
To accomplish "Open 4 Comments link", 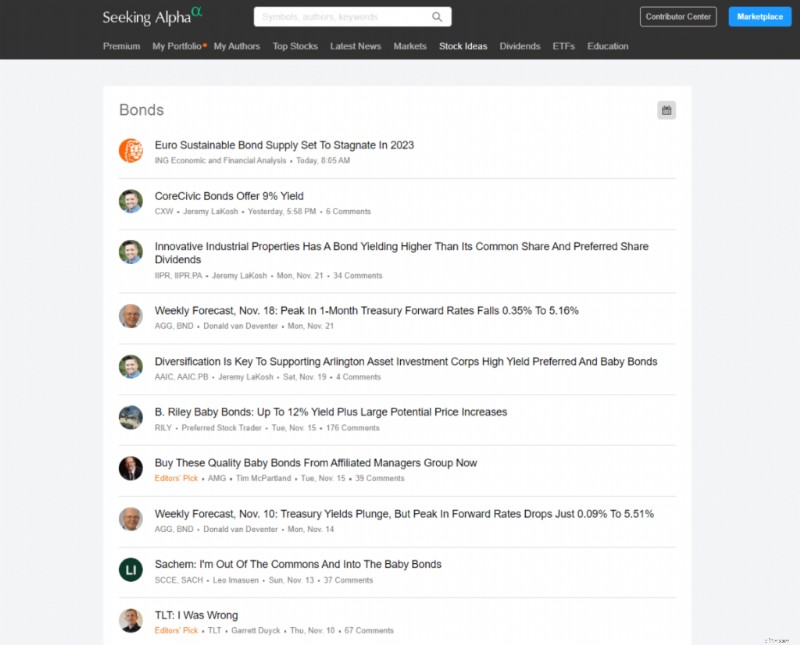I will coord(358,377).
